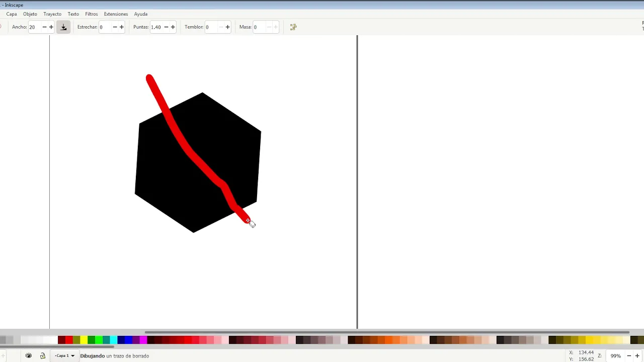Click the palette scrollbar below swatches
Viewport: 644px width, 362px height.
(x=57, y=346)
